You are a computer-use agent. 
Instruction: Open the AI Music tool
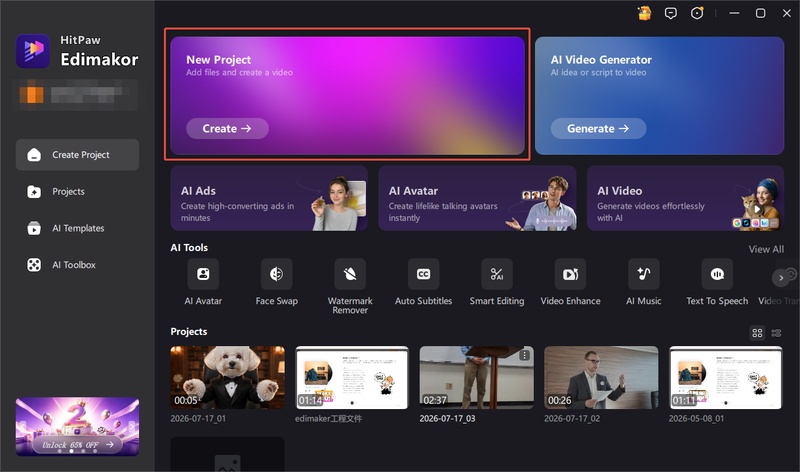[x=644, y=274]
